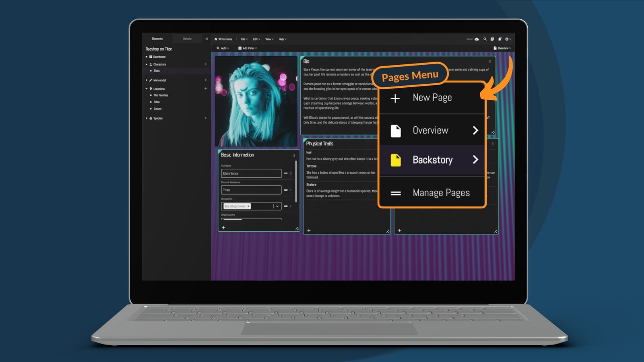
Task: Click the plus icon next to Characters
Action: 206,64
